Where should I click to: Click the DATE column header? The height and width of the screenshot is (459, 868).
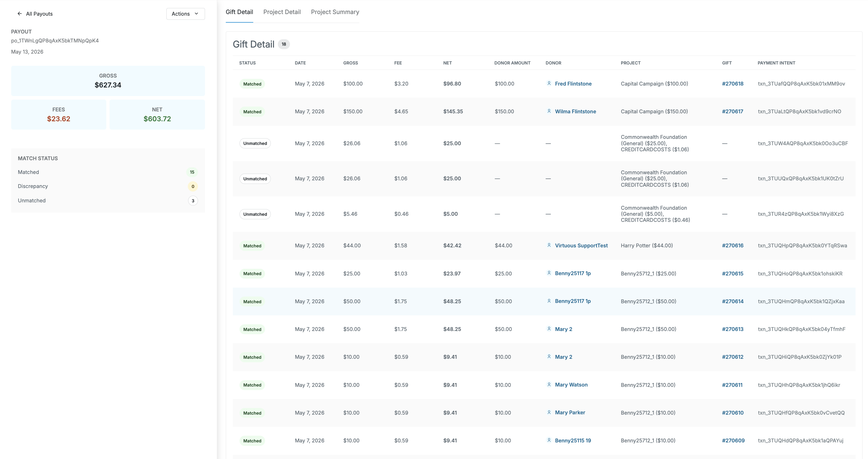click(300, 63)
